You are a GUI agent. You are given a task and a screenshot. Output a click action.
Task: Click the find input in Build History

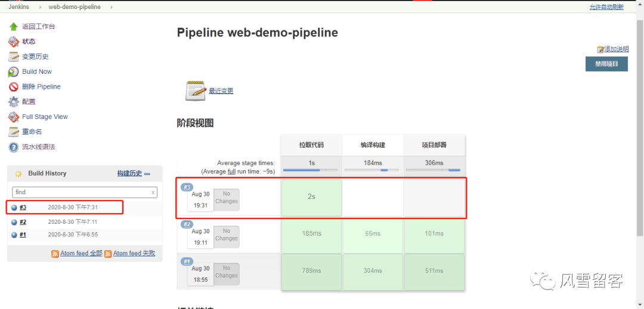point(85,192)
